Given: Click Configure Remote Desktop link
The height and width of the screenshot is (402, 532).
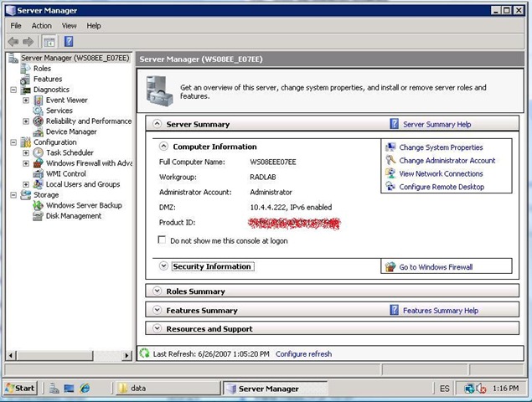Looking at the screenshot, I should [x=441, y=187].
